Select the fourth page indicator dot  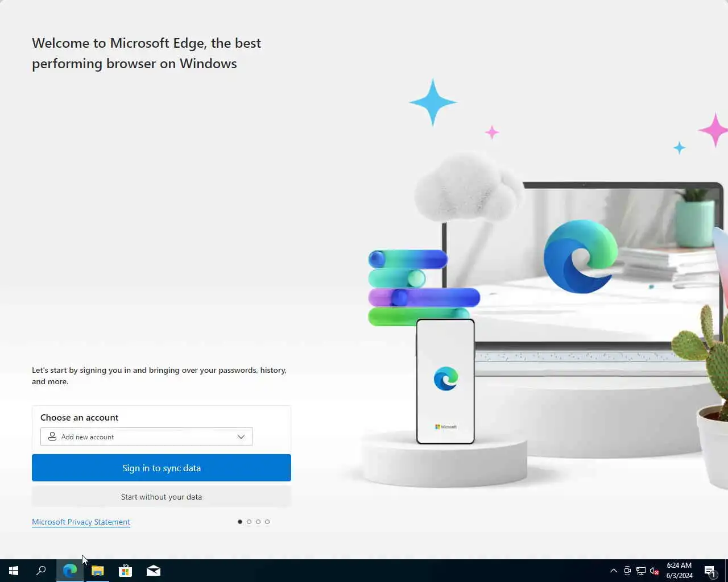[x=267, y=522]
